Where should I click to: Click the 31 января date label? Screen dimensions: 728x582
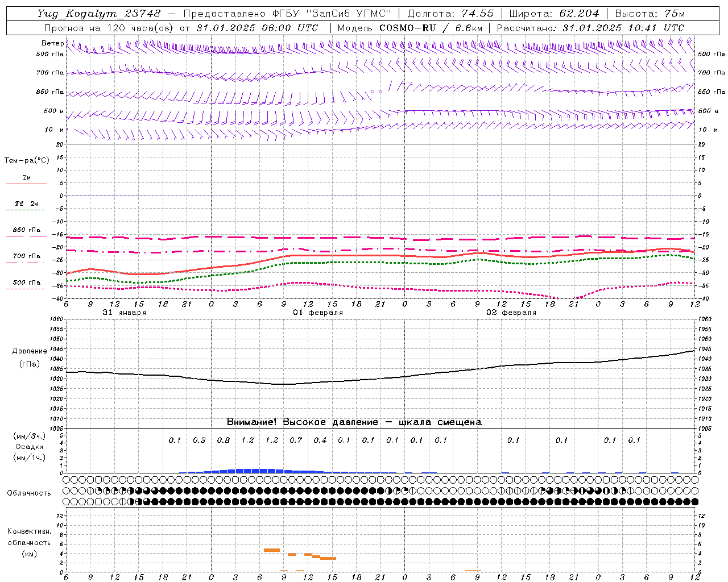(124, 313)
